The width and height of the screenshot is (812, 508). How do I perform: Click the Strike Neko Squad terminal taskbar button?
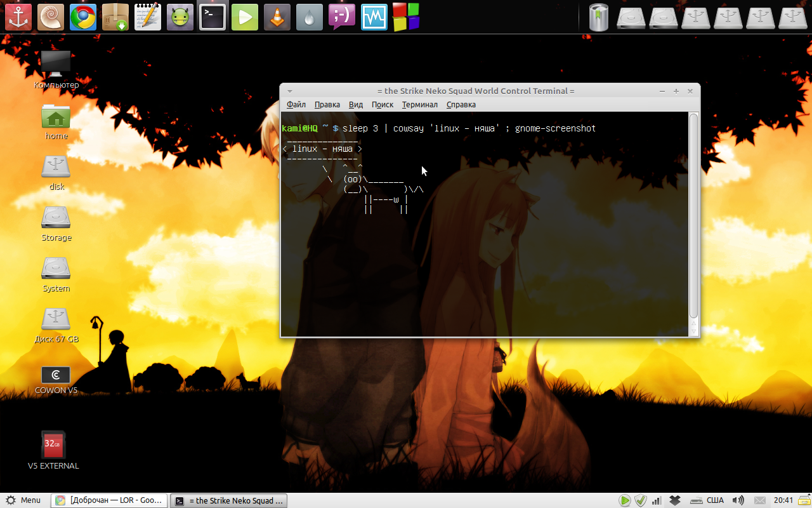coord(229,500)
